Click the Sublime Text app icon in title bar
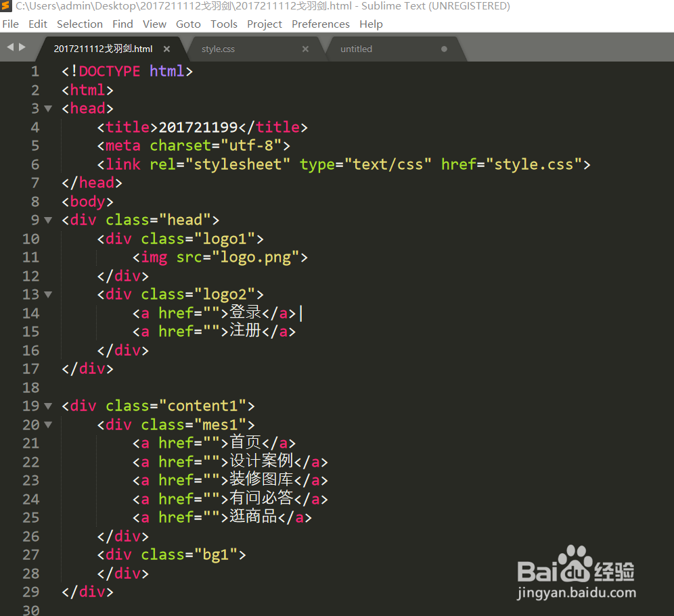 6,6
